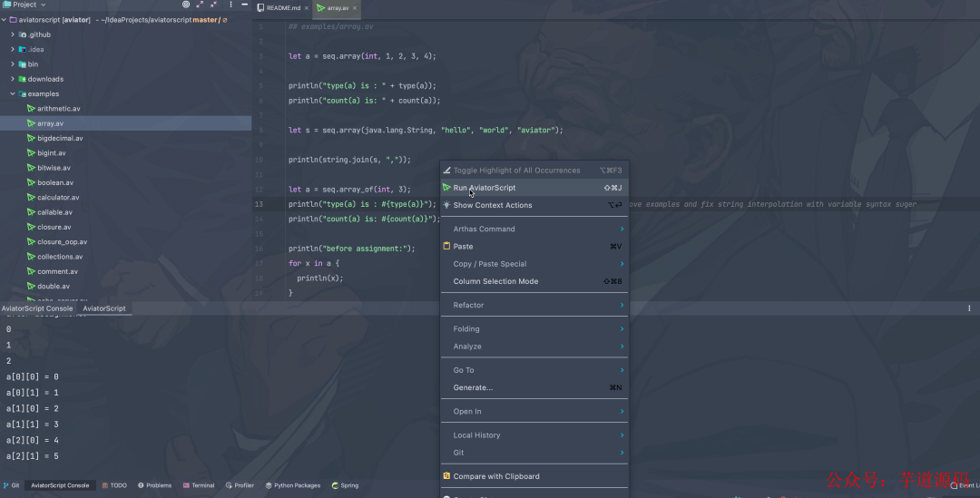Close the README.md editor tab
The image size is (980, 498).
click(x=307, y=8)
